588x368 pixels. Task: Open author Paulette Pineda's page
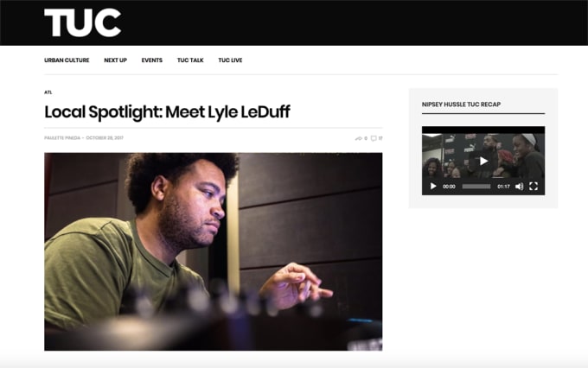(62, 138)
